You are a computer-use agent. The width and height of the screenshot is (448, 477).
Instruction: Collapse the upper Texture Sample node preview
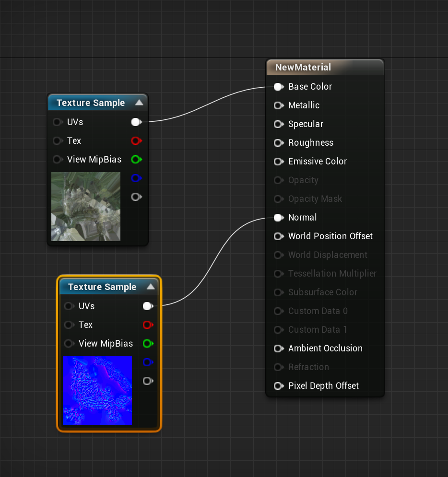[140, 103]
